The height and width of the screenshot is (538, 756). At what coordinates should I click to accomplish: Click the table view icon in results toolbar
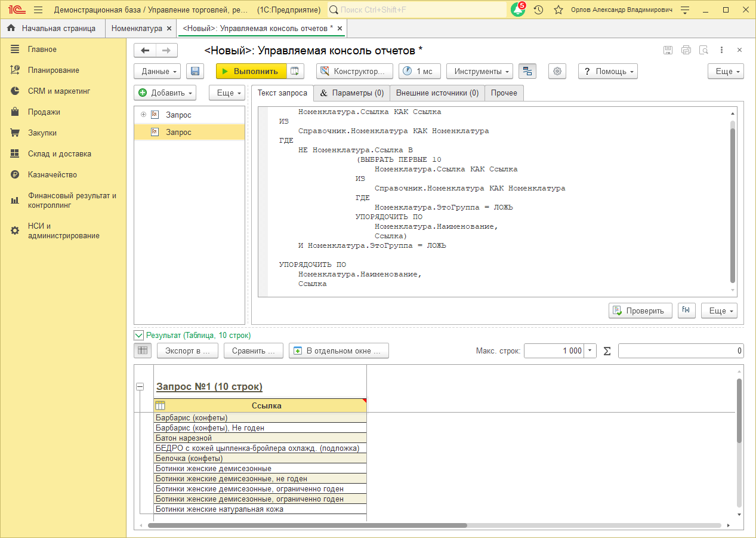tap(143, 351)
